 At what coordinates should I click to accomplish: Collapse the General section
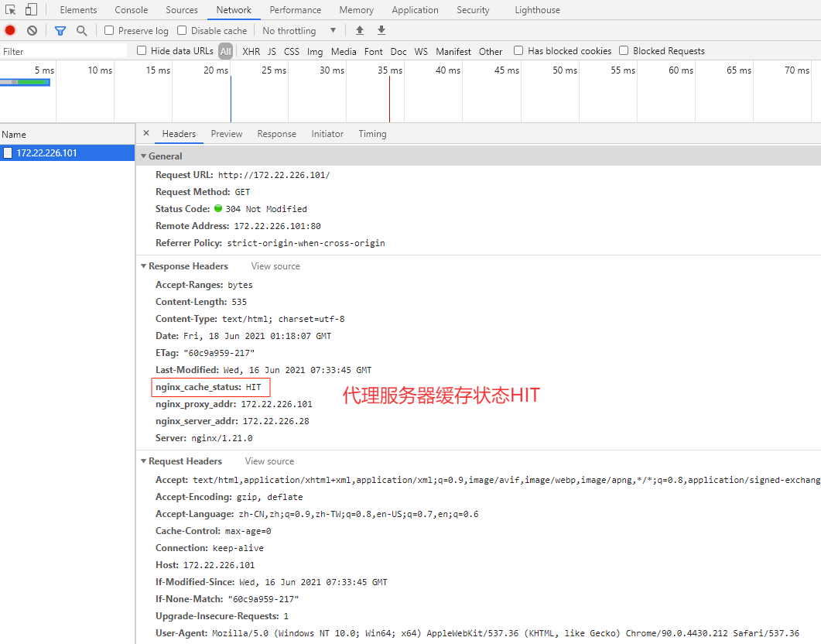pos(143,156)
